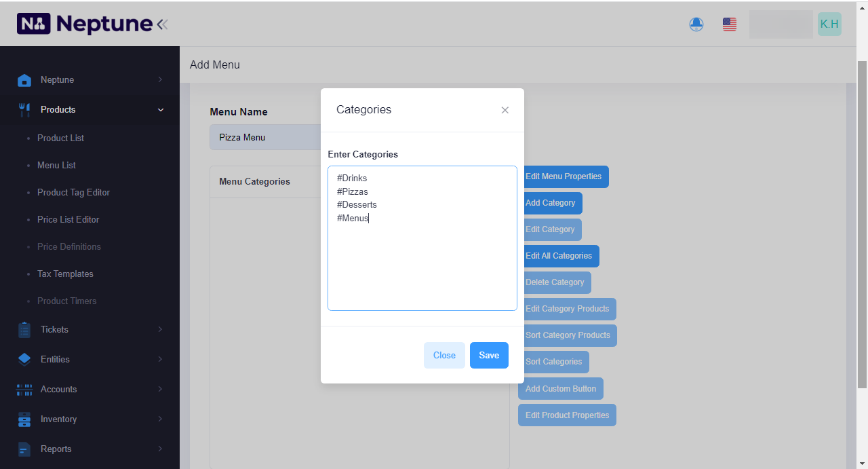Click inside the Enter Categories text area
The height and width of the screenshot is (469, 868).
coord(422,238)
